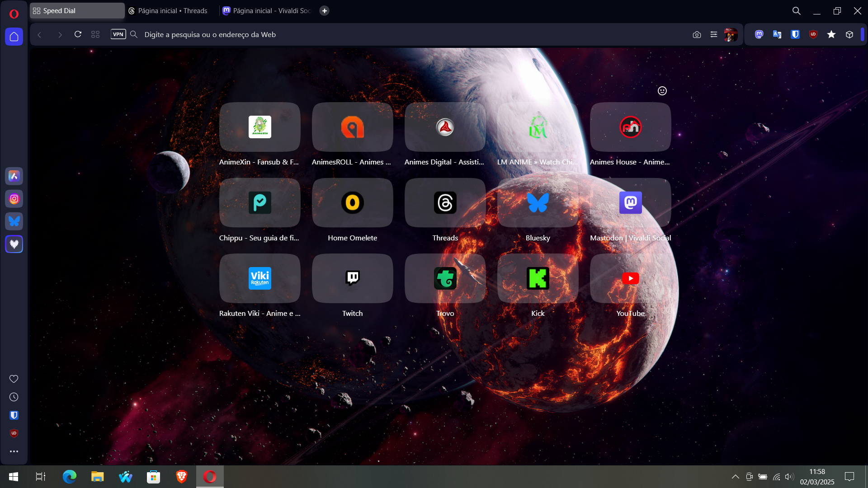Open File Explorer from taskbar
Image resolution: width=868 pixels, height=488 pixels.
97,477
